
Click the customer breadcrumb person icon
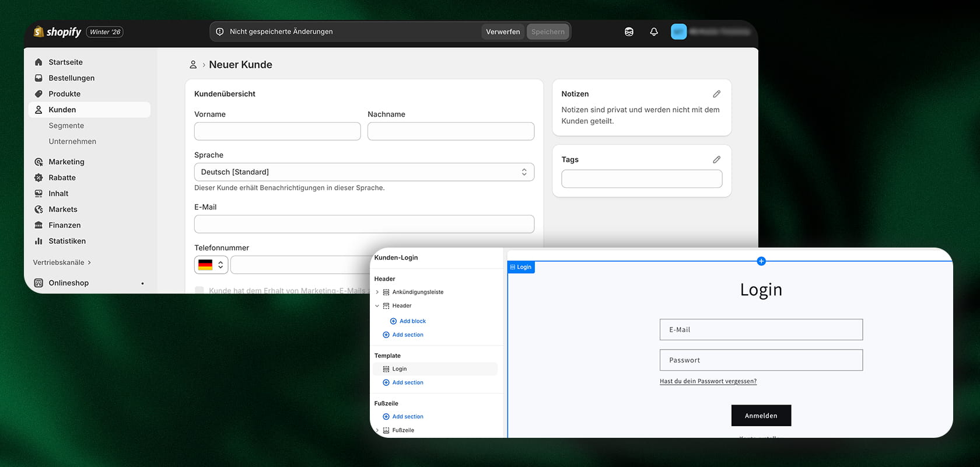[x=193, y=64]
